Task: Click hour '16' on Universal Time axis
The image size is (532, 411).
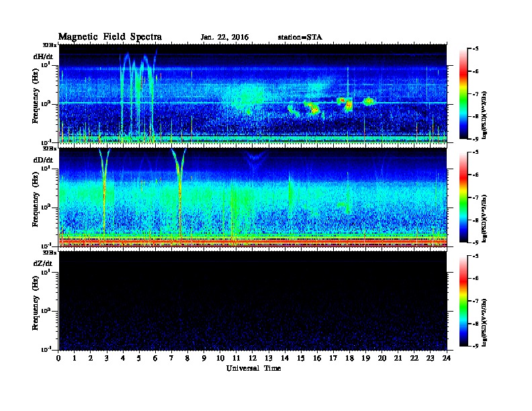Action: click(x=317, y=358)
